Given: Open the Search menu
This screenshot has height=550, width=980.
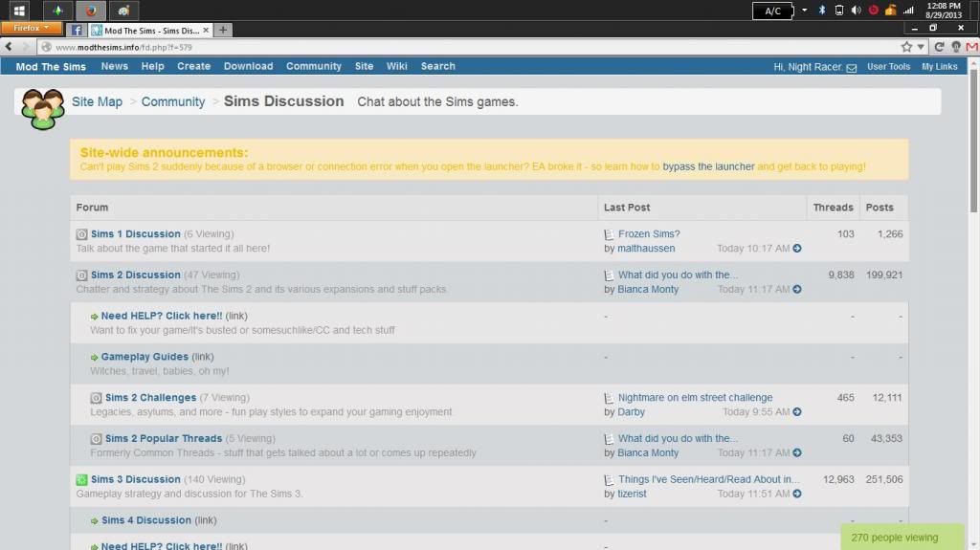Looking at the screenshot, I should (438, 66).
